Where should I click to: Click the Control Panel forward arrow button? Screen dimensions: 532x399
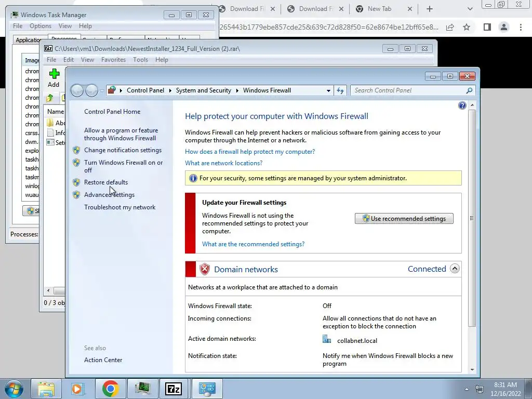[91, 90]
